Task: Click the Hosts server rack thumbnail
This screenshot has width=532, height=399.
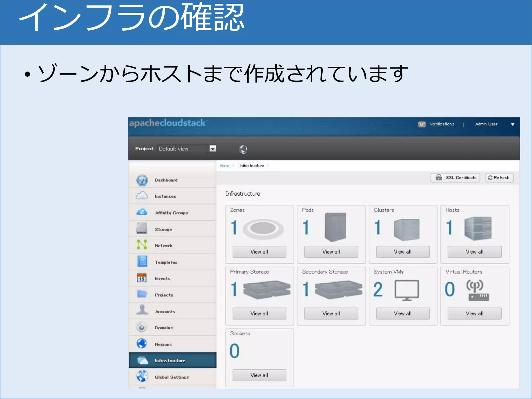Action: point(478,228)
